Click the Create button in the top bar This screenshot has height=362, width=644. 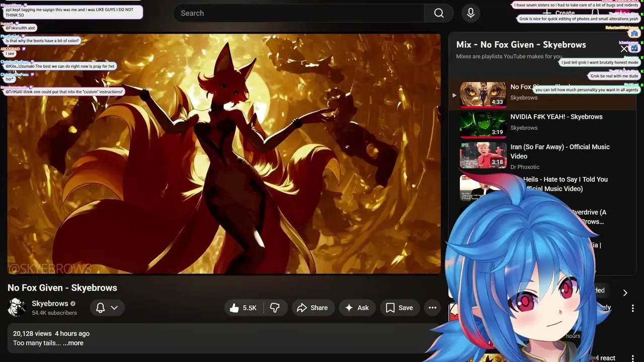tap(559, 13)
